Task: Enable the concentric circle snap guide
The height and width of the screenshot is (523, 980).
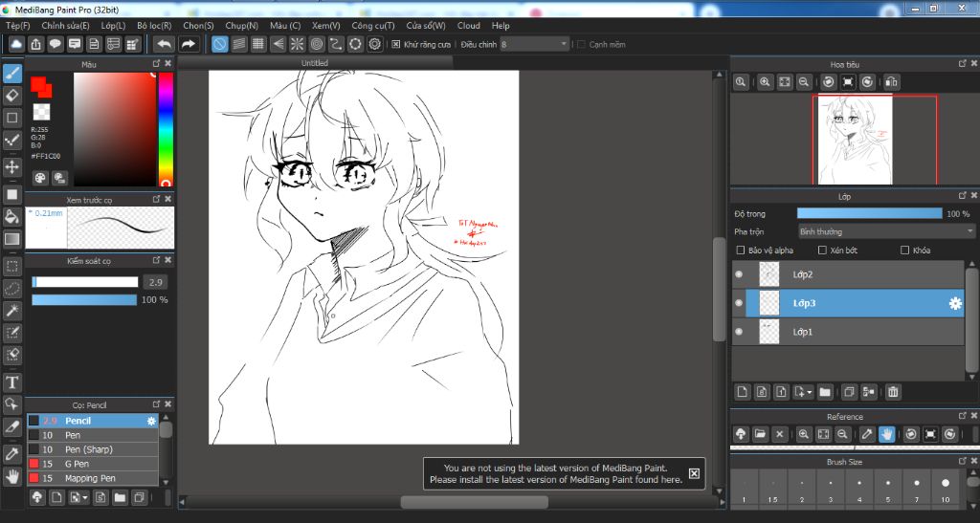Action: coord(316,44)
